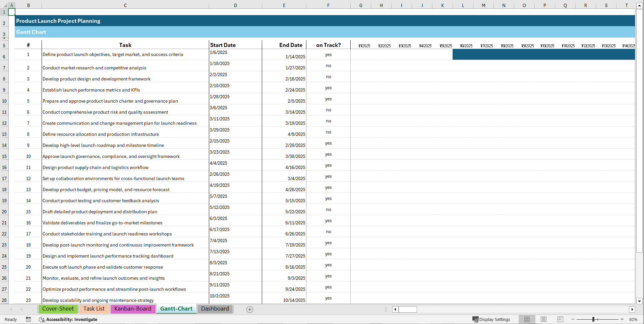
Task: Click the New Sheet plus button
Action: click(x=249, y=309)
